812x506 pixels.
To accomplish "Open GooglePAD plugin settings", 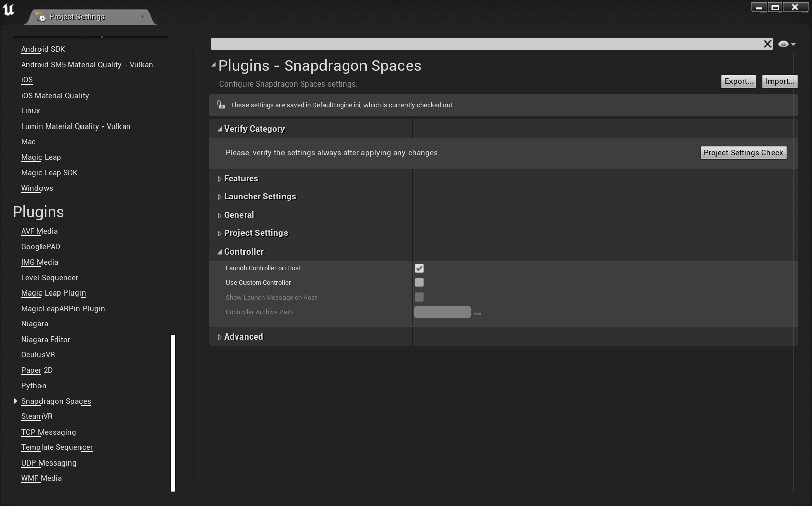I will [40, 247].
